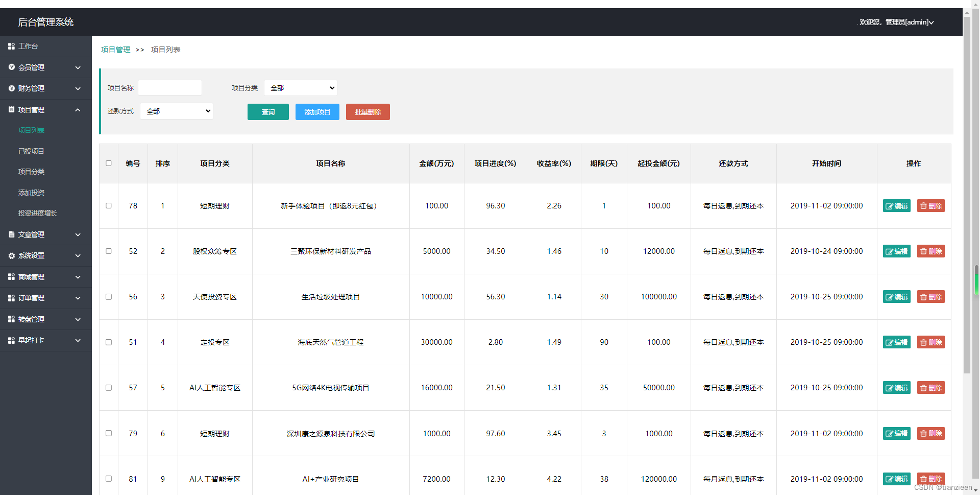The height and width of the screenshot is (495, 980).
Task: Open the admin user dropdown in header
Action: tap(897, 22)
